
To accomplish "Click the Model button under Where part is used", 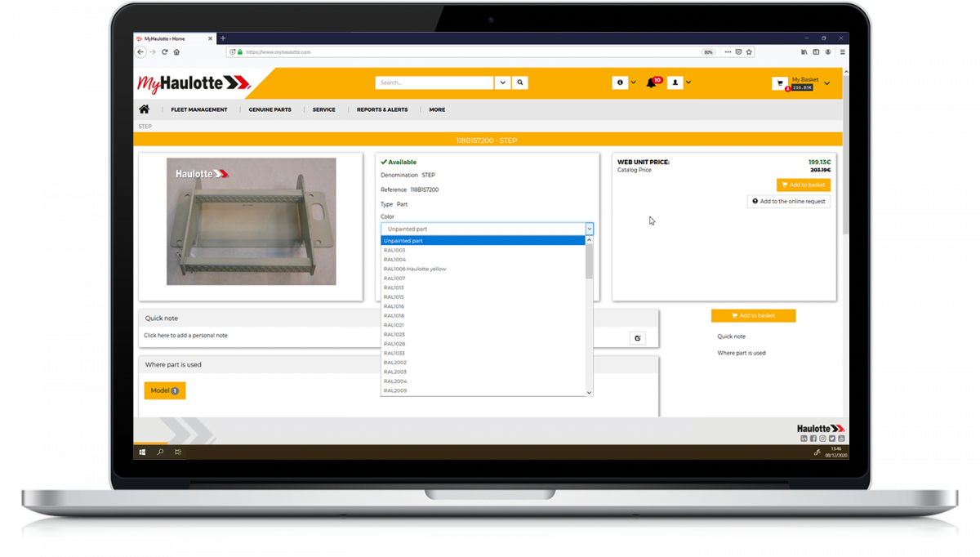I will click(x=165, y=391).
